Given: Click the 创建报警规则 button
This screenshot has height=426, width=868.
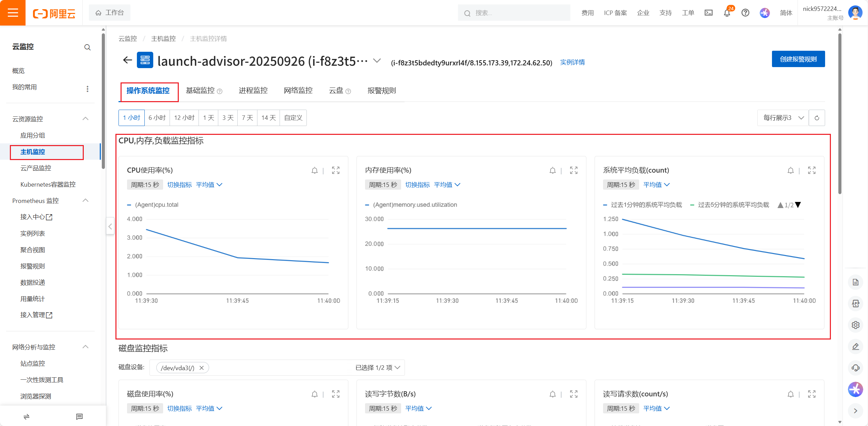Looking at the screenshot, I should coord(798,59).
